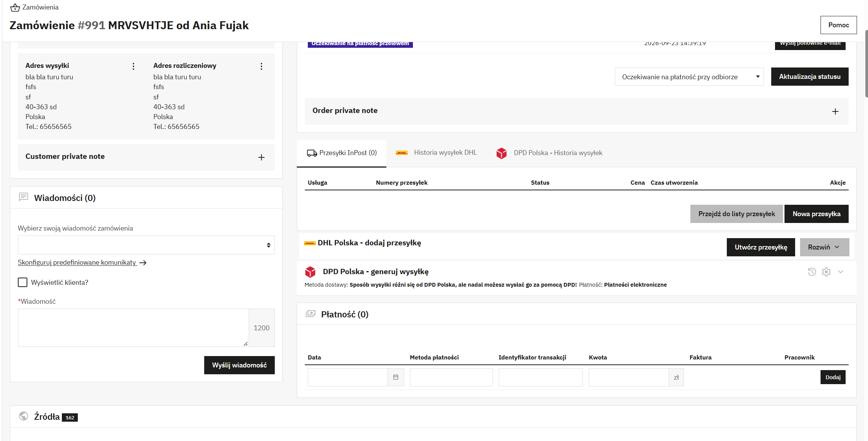Open the shipping address three-dot menu
The width and height of the screenshot is (868, 441).
[x=133, y=66]
